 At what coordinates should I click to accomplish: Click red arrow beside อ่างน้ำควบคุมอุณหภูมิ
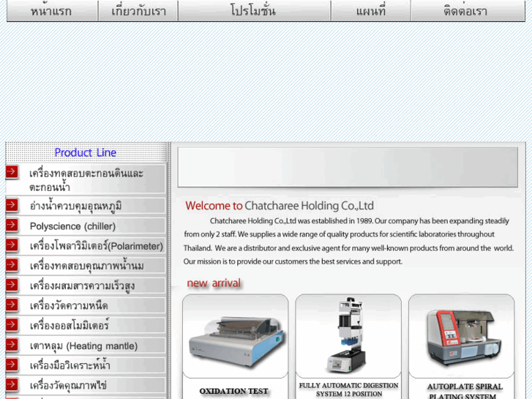tap(12, 205)
